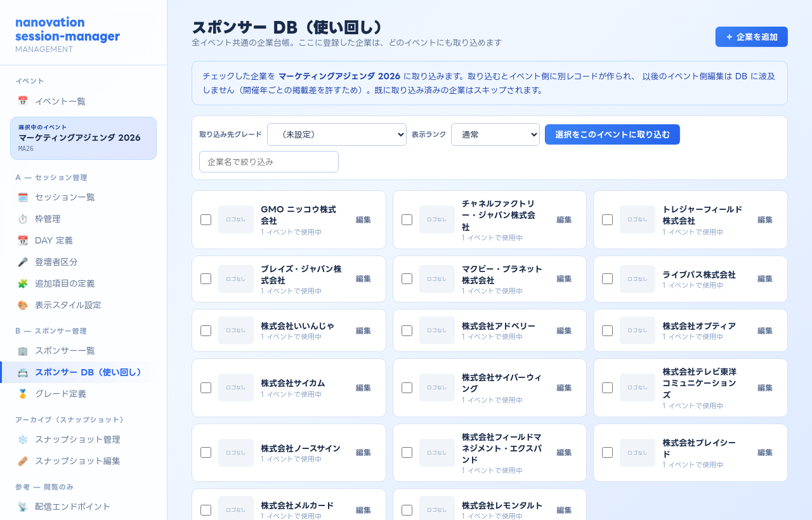Tick the 株式会社サイバーウィング checkbox
Screen dimensions: 812x520
click(x=407, y=387)
